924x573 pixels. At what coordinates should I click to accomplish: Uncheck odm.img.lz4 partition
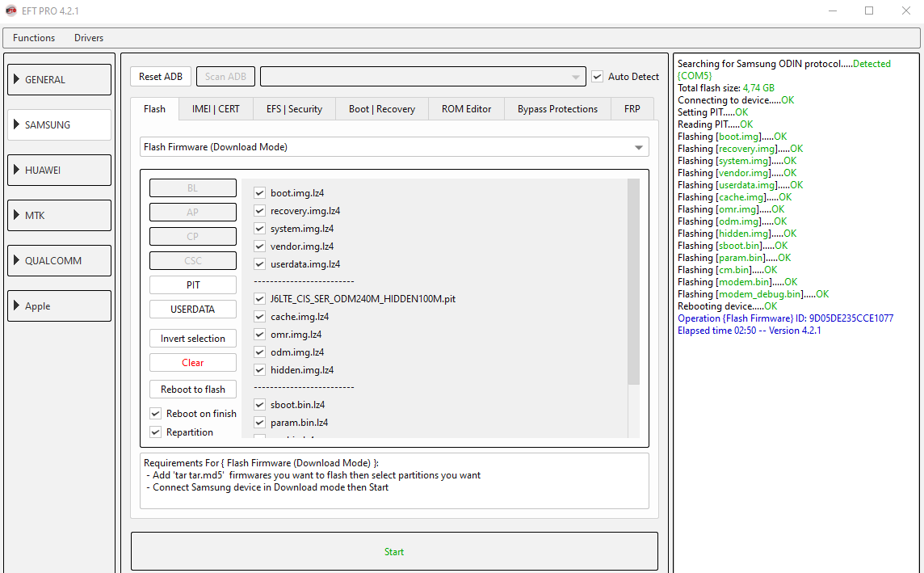tap(259, 352)
